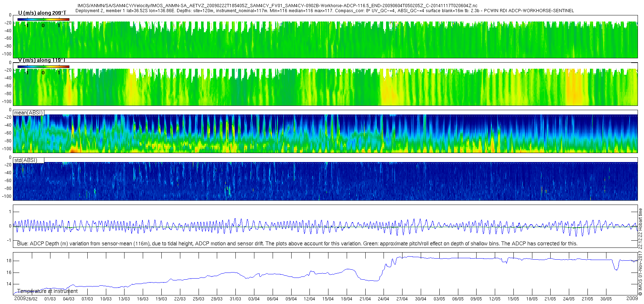
Task: Click the 21/04 date tick label
Action: click(365, 299)
